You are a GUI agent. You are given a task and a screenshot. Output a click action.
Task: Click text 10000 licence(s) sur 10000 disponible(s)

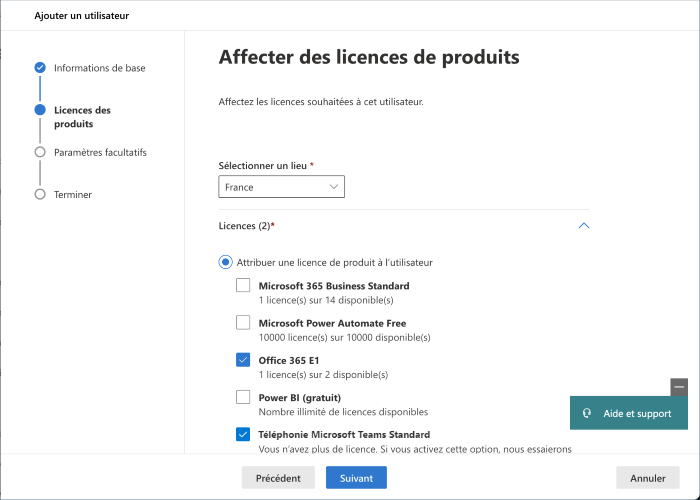click(345, 338)
